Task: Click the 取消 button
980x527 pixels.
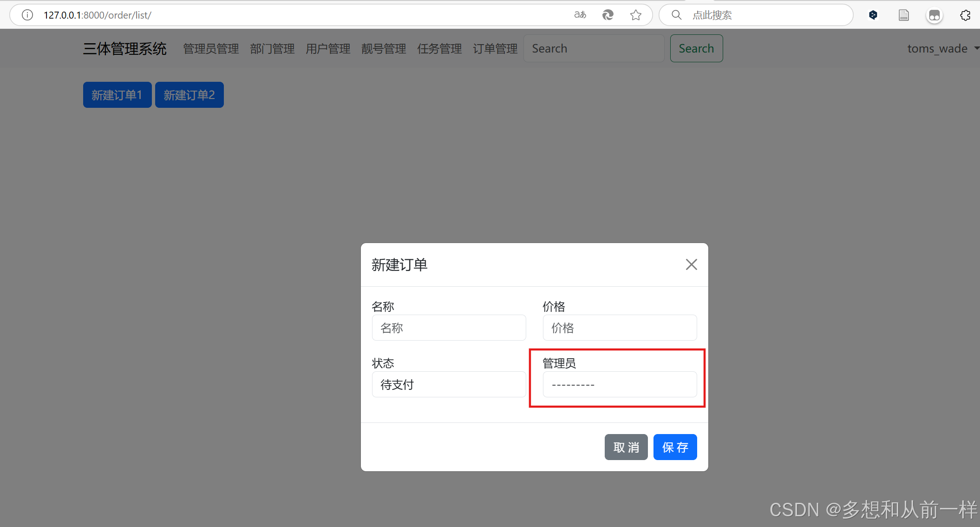Action: tap(626, 447)
